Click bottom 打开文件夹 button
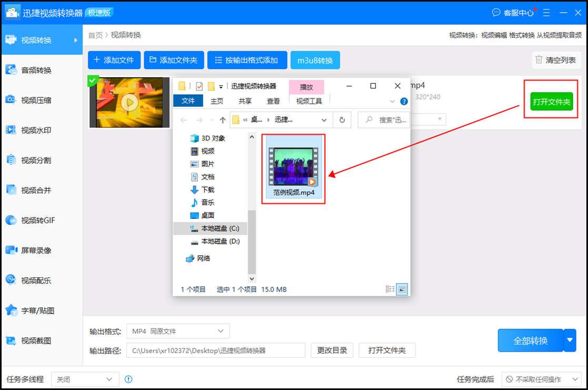 [387, 350]
